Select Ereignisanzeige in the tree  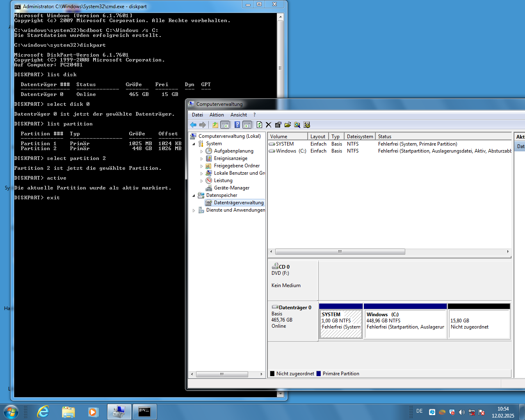[x=231, y=158]
